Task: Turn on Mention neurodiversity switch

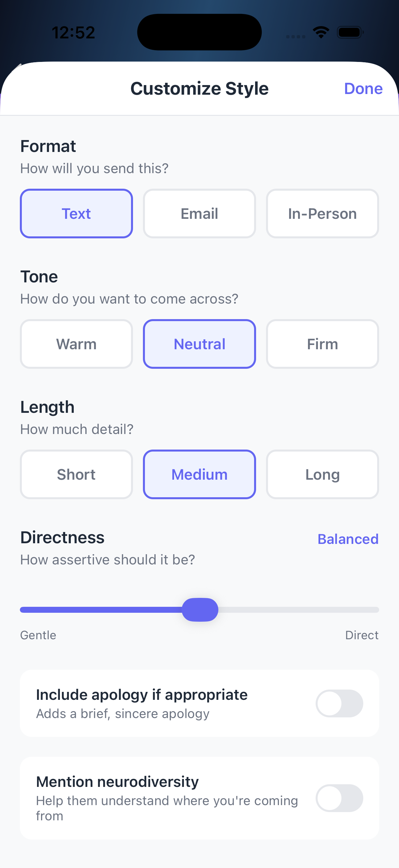Action: [x=339, y=798]
